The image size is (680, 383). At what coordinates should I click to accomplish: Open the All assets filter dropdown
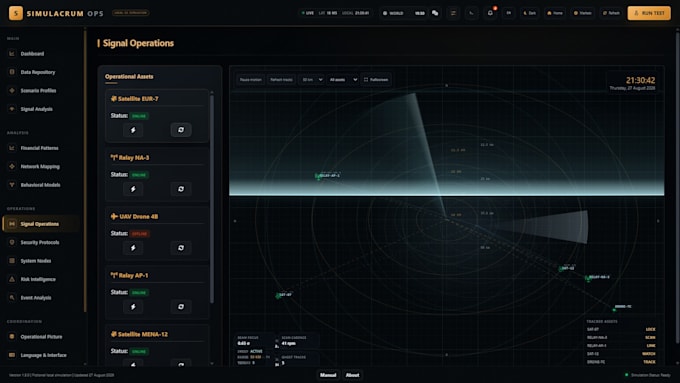coord(343,80)
